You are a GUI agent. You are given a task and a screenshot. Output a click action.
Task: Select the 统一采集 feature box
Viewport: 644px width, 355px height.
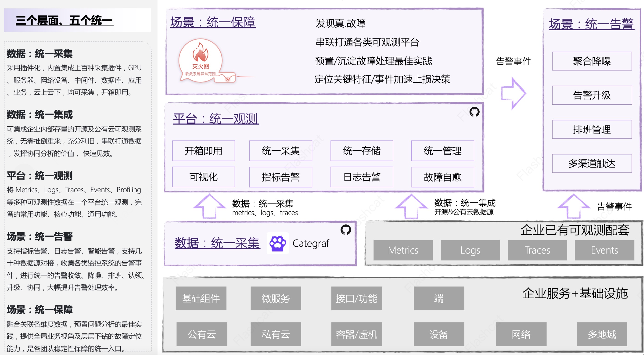tap(281, 151)
